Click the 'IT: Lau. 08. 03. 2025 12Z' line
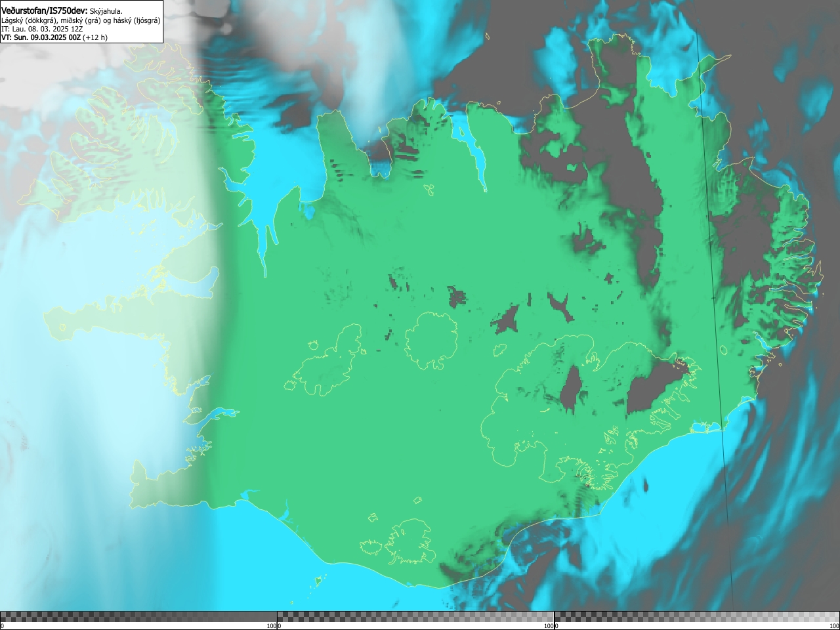Viewport: 840px width, 630px height. (x=42, y=29)
